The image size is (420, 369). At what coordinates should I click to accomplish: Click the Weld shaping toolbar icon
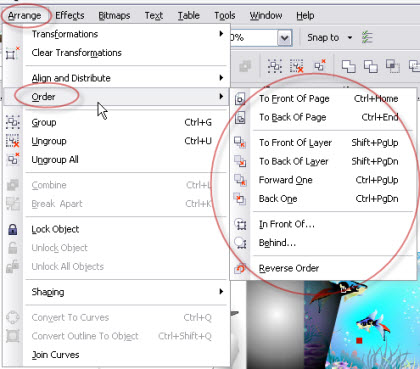[x=348, y=66]
